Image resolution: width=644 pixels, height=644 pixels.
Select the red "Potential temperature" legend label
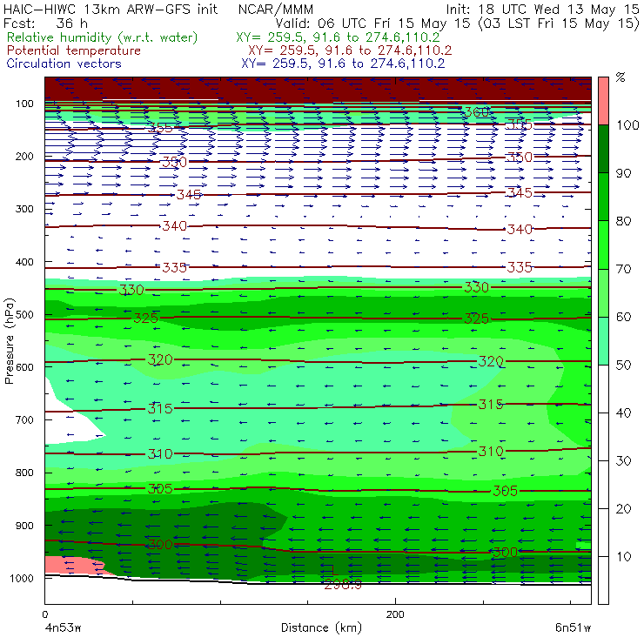point(74,50)
